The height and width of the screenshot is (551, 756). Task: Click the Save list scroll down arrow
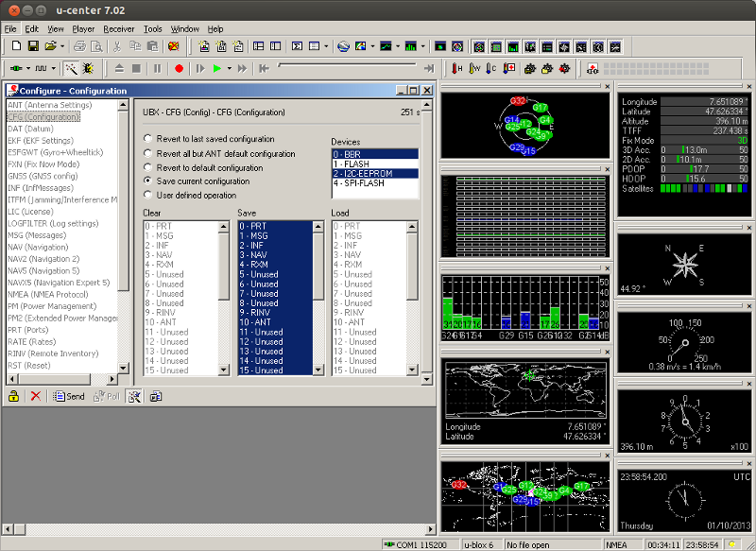coord(318,370)
